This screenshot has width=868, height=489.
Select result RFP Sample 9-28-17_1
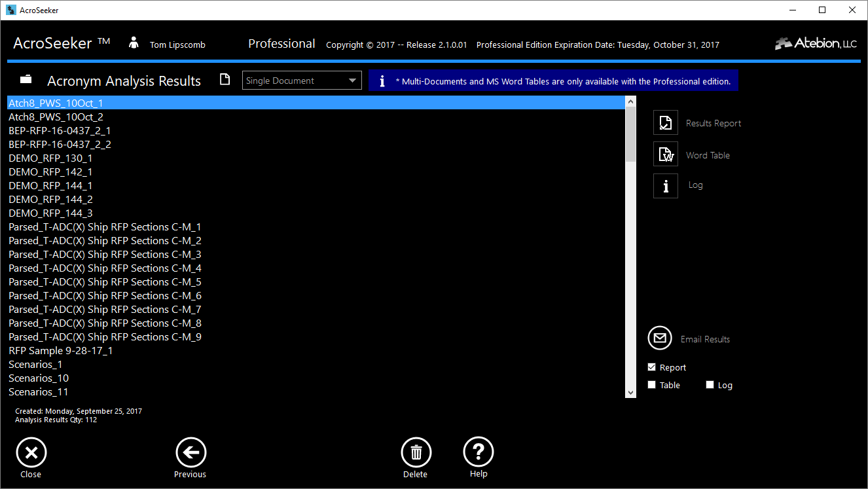click(x=316, y=350)
